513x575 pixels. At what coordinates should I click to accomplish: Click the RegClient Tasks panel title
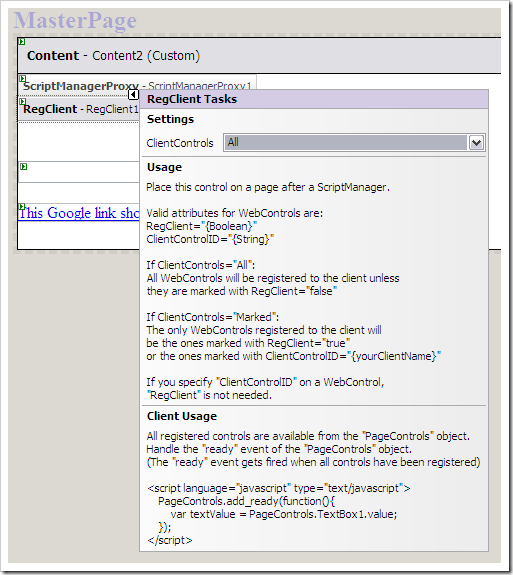click(192, 99)
